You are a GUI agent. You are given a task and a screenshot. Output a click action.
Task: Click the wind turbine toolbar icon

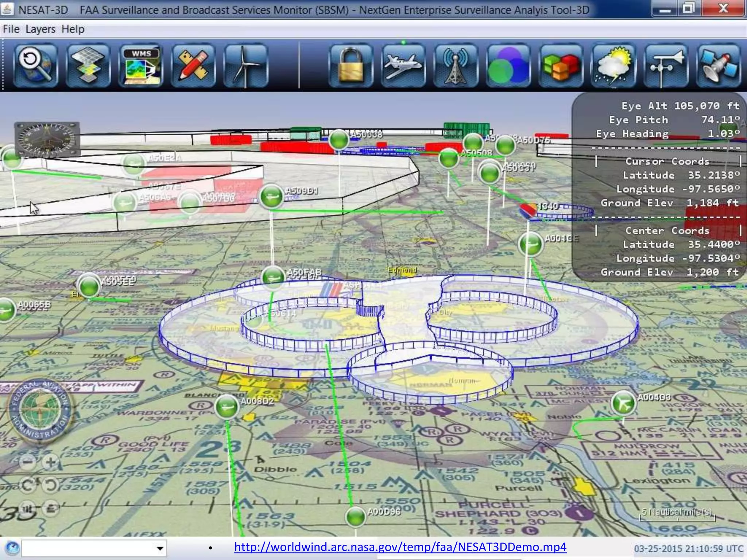[x=246, y=66]
